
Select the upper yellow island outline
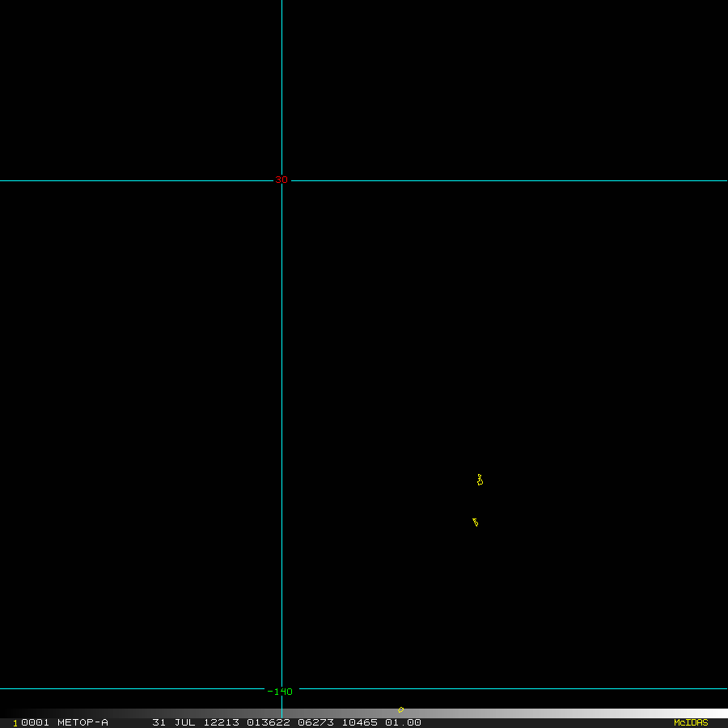pos(480,480)
